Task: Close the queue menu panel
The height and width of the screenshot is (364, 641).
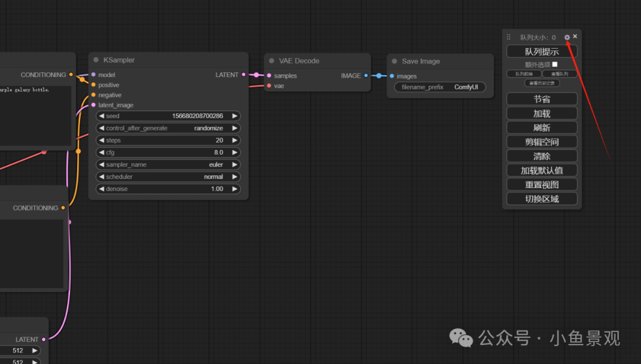Action: tap(575, 36)
